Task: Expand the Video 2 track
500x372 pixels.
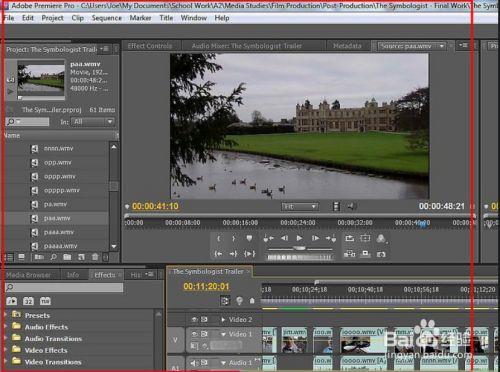Action: coord(223,320)
